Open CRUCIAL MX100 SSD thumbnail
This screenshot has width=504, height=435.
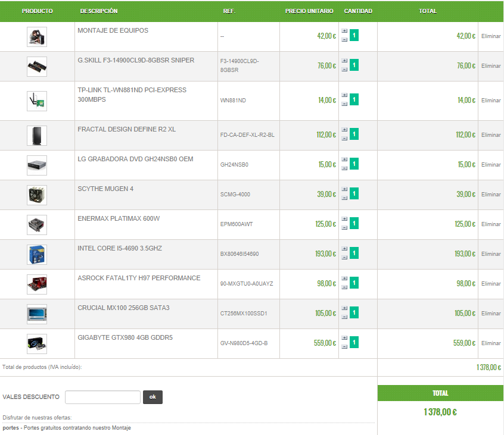(x=37, y=314)
